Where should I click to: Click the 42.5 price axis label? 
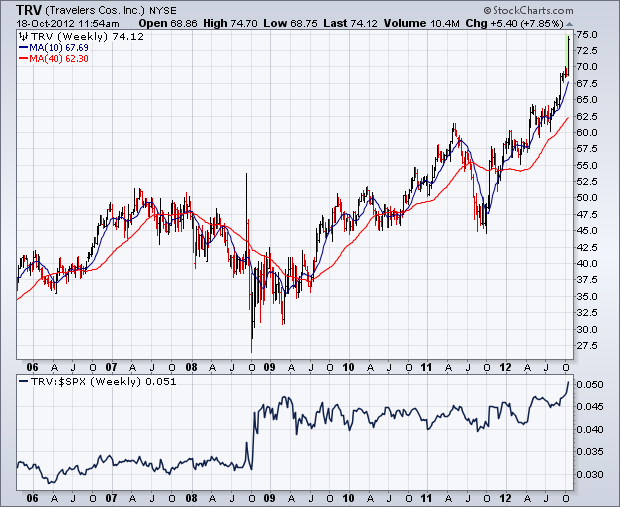click(587, 248)
